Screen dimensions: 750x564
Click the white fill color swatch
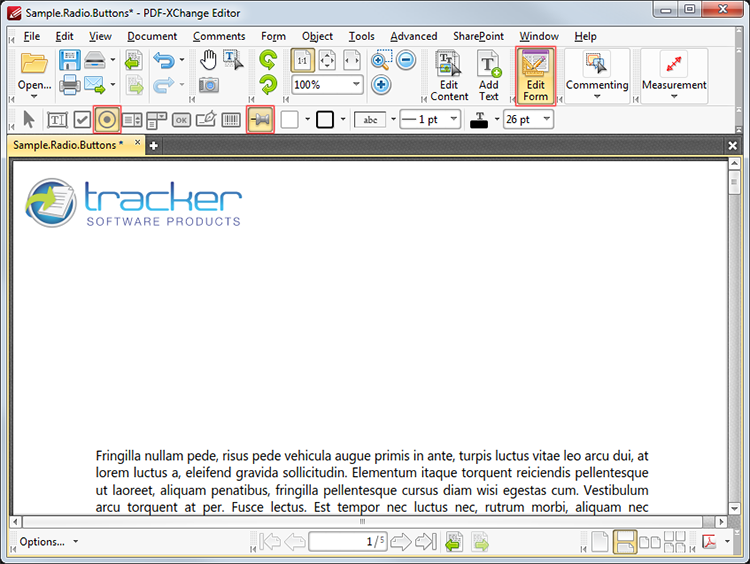[289, 120]
